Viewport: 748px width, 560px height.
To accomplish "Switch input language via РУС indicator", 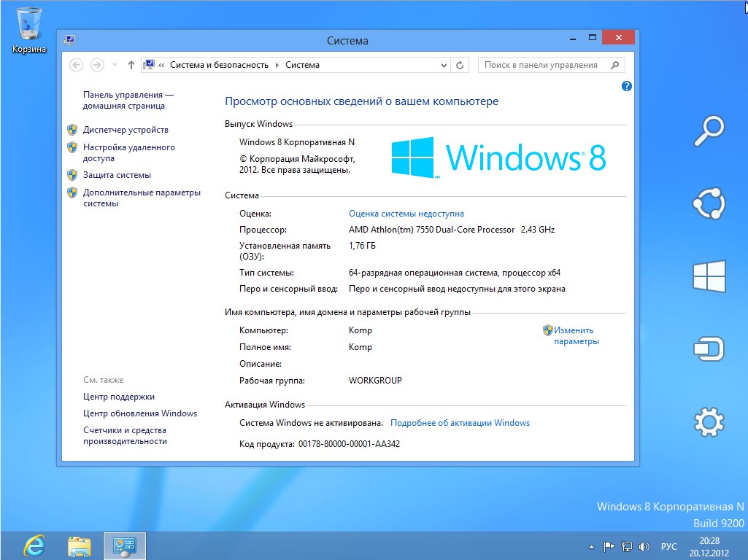I will tap(668, 547).
